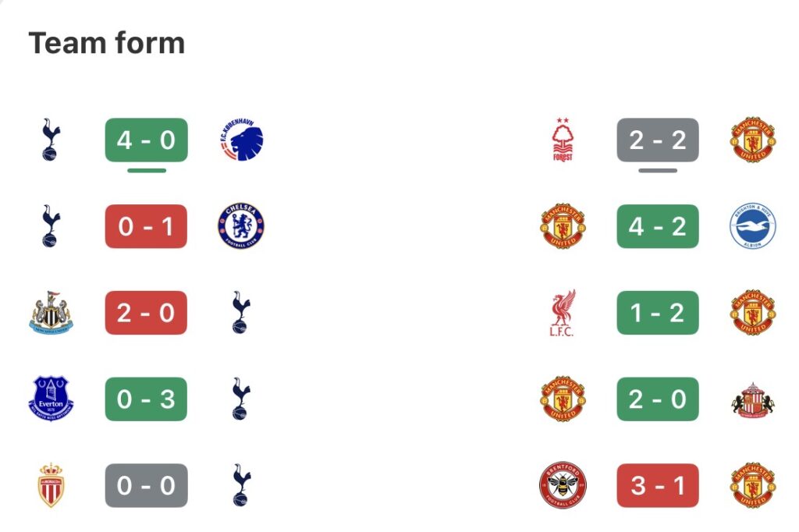Open the 4 - 0 Tottenham match result
Image resolution: width=799 pixels, height=532 pixels.
[x=146, y=140]
